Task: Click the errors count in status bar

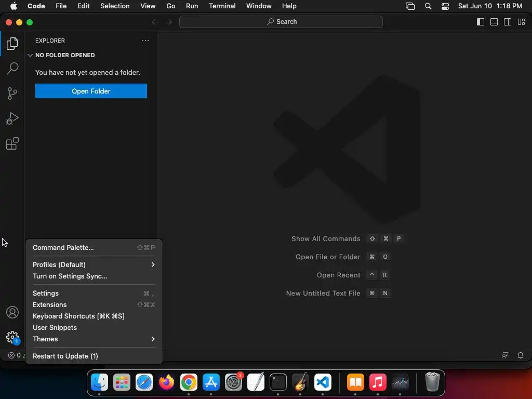Action: coord(14,355)
